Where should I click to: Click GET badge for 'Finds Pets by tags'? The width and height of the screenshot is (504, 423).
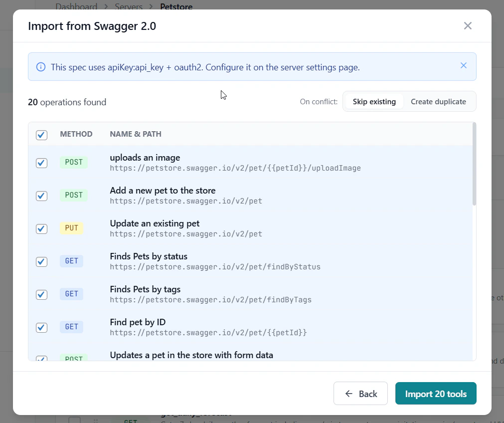click(x=72, y=294)
